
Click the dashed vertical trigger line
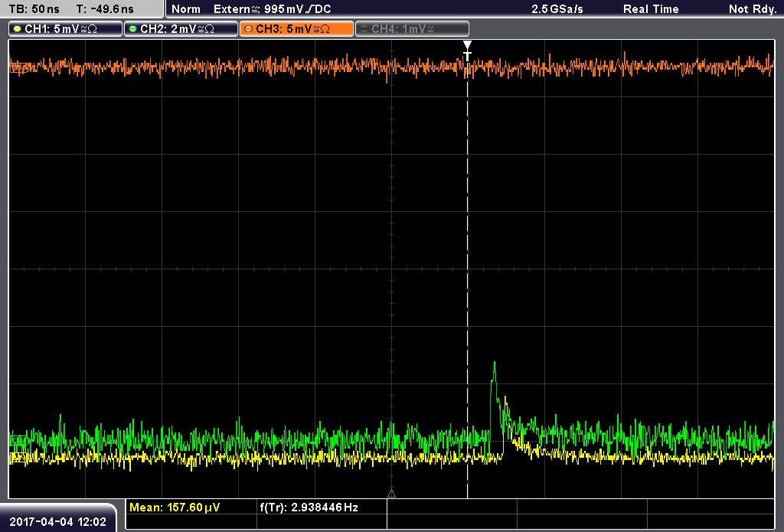[x=467, y=280]
